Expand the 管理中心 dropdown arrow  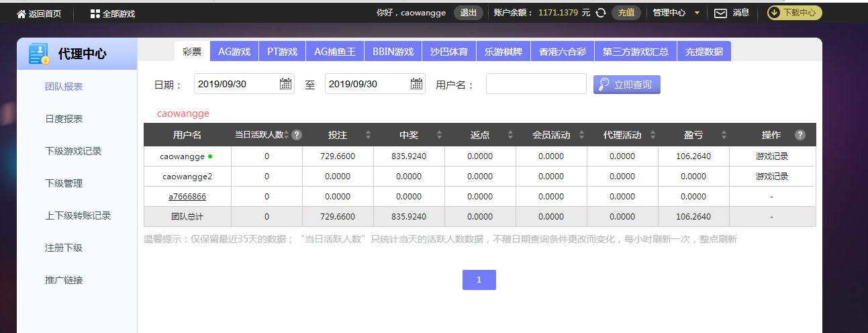[697, 13]
